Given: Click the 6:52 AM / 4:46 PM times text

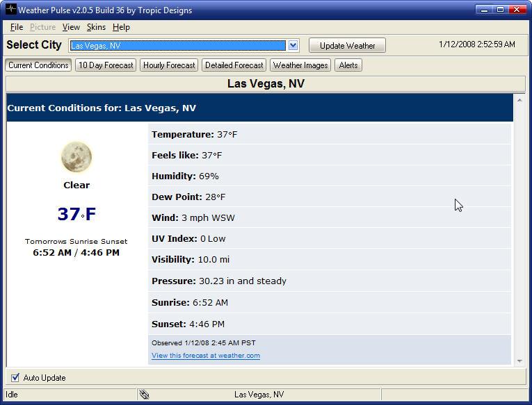Looking at the screenshot, I should (x=76, y=252).
